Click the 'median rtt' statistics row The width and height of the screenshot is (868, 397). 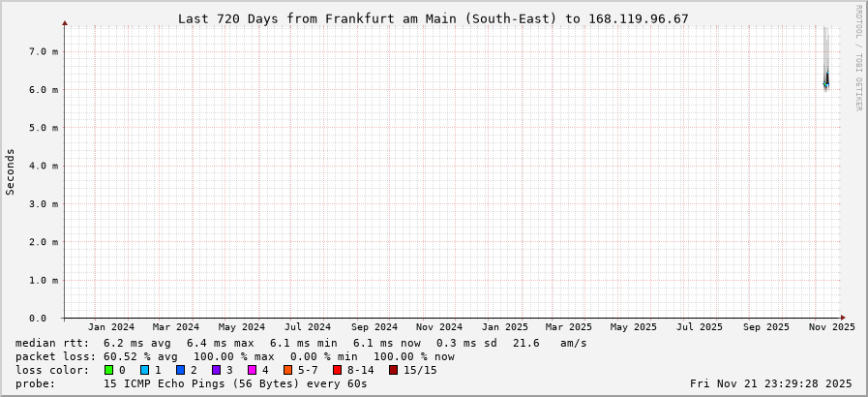(300, 343)
